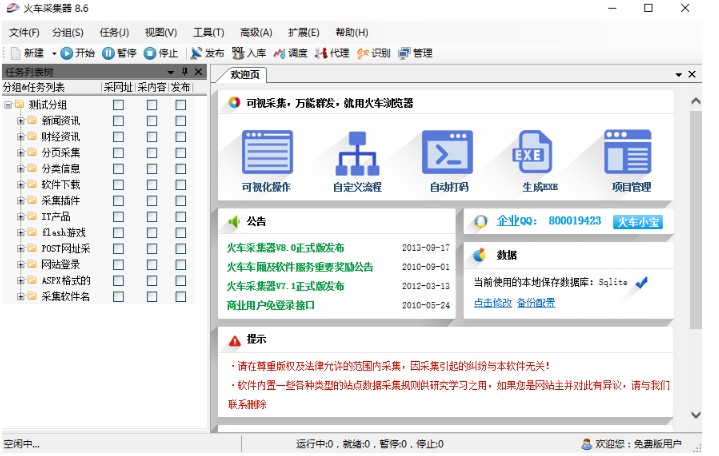
Task: Click the 公告 speaker icon
Action: [234, 222]
